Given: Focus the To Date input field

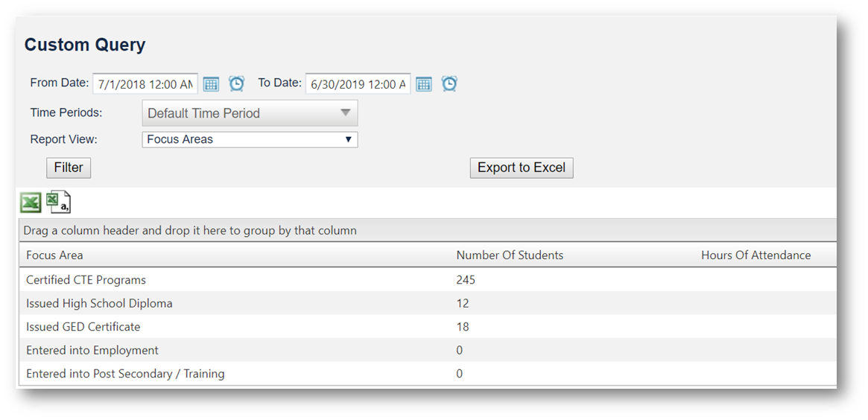Looking at the screenshot, I should point(357,84).
